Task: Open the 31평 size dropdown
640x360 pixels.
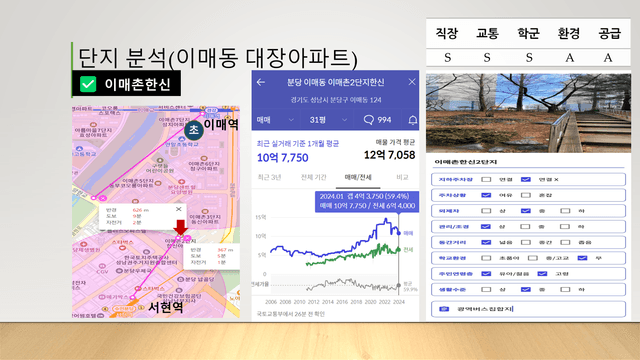Action: click(x=328, y=120)
